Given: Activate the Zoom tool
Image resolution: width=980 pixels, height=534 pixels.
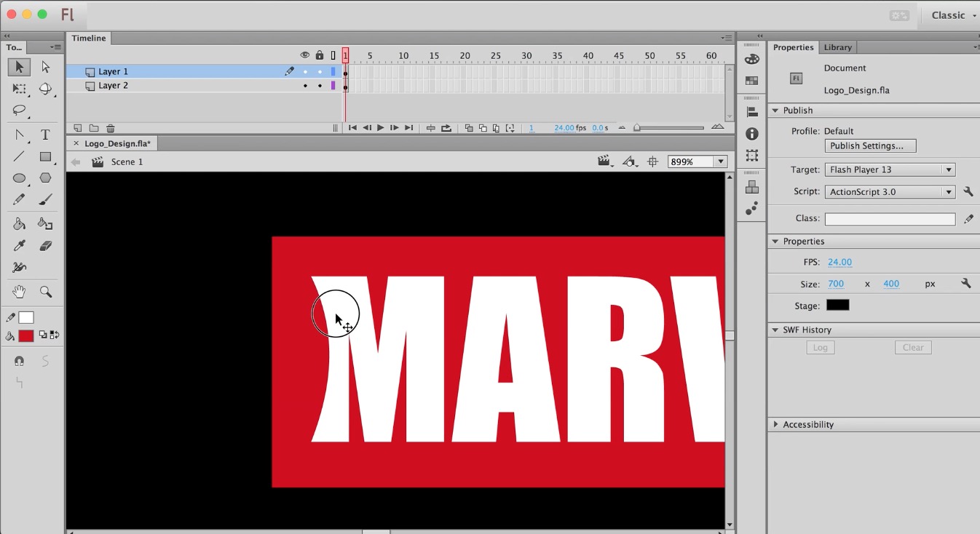Looking at the screenshot, I should pyautogui.click(x=45, y=291).
